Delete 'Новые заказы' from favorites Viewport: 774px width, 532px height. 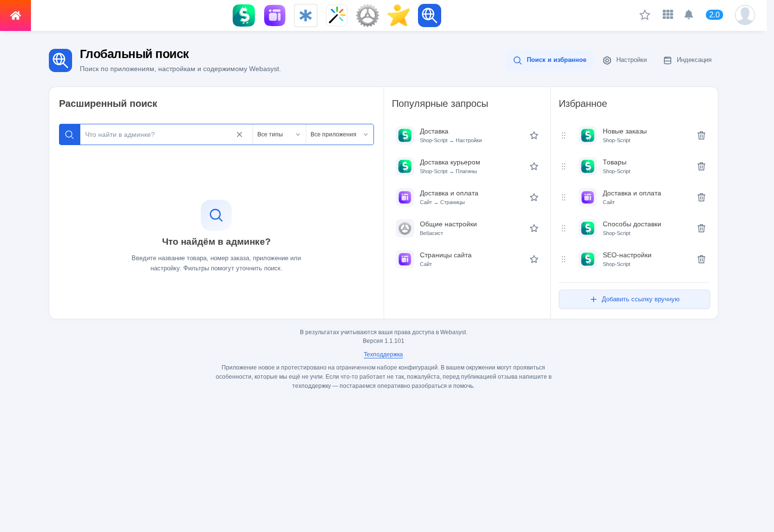(x=701, y=135)
